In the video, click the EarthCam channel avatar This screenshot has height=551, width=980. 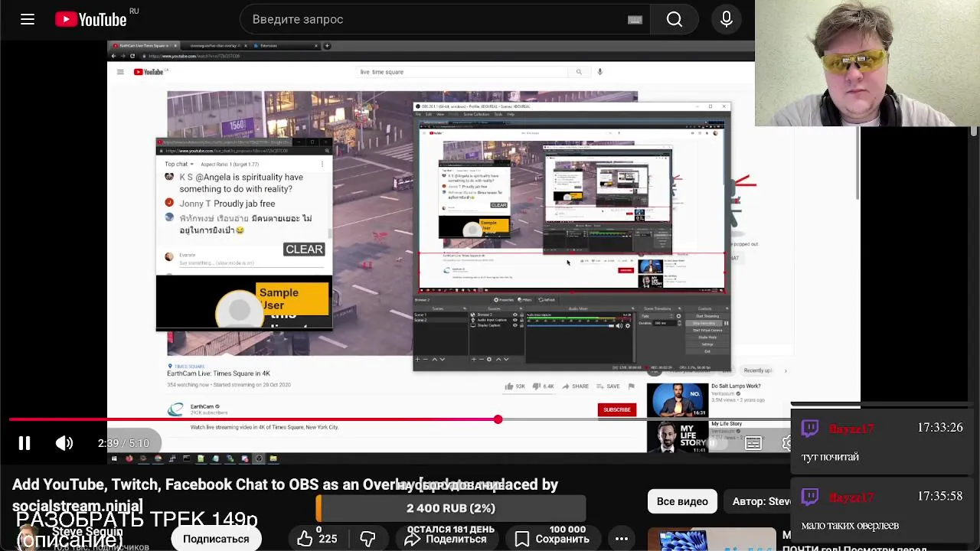[177, 409]
